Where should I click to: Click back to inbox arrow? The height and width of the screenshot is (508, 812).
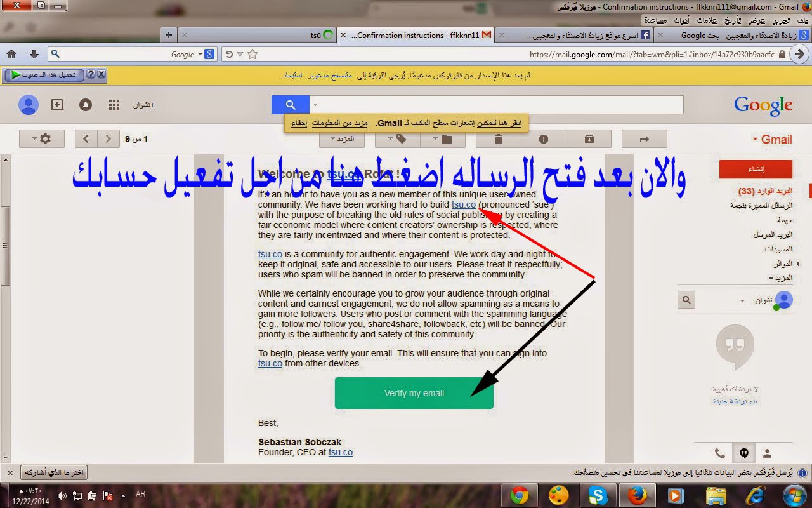click(645, 138)
